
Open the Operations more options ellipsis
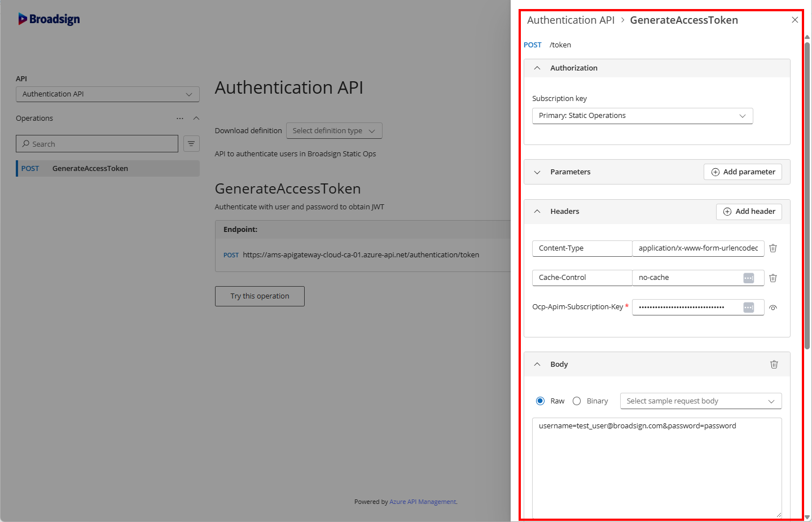(179, 119)
